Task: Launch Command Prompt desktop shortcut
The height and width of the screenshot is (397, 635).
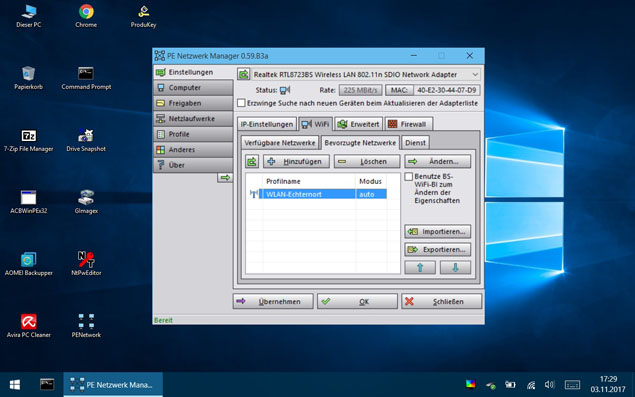Action: click(x=86, y=78)
